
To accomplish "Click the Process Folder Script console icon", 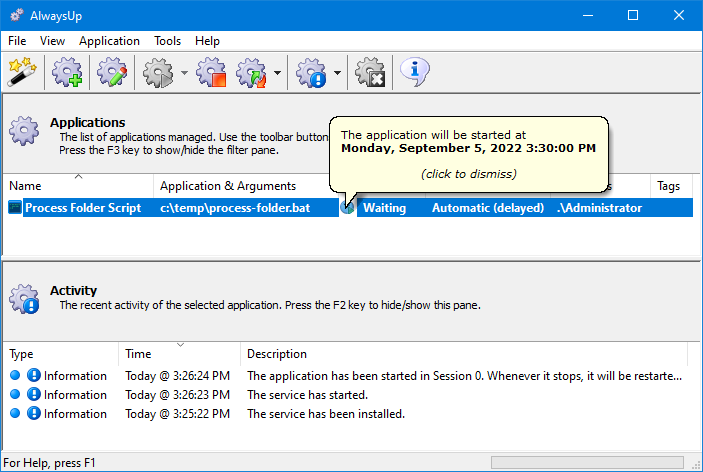I will click(x=15, y=207).
